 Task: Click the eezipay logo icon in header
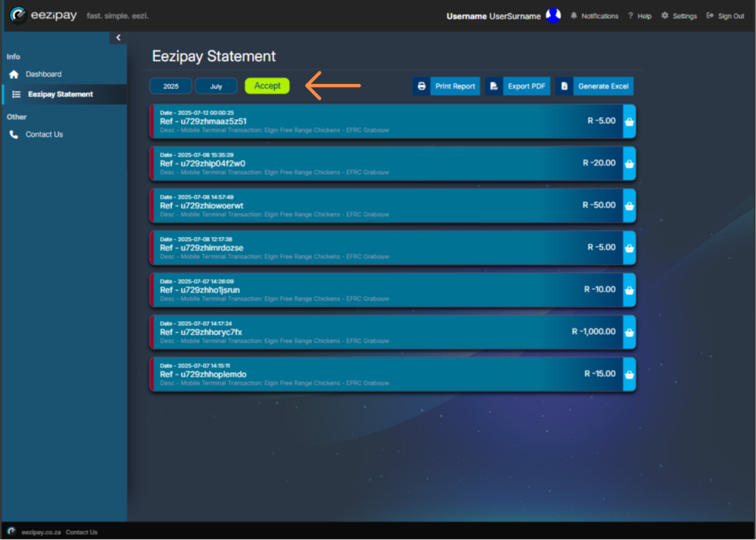click(x=18, y=15)
